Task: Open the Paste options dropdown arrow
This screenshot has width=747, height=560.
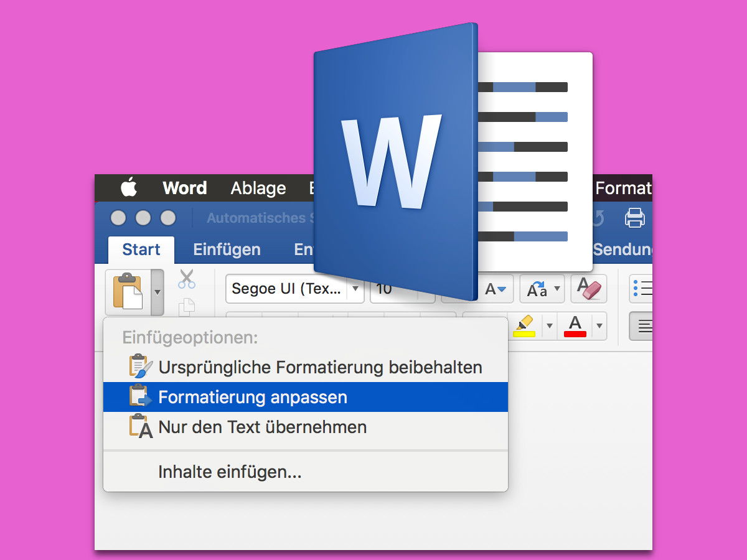Action: pyautogui.click(x=157, y=292)
